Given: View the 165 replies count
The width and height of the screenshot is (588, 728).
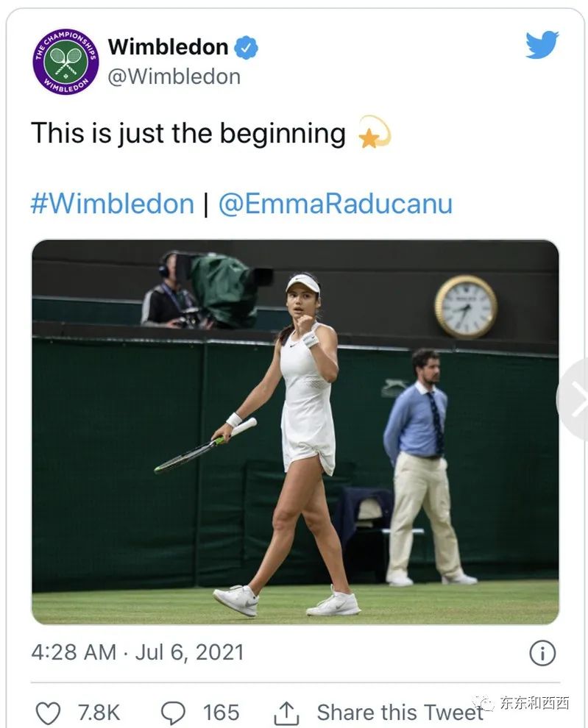Looking at the screenshot, I should 221,713.
